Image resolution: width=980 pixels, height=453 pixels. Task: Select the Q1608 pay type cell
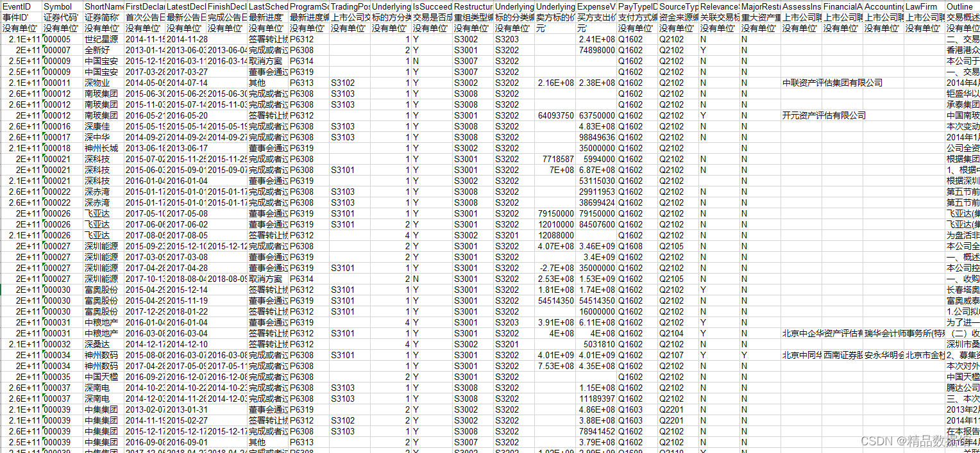[x=637, y=246]
